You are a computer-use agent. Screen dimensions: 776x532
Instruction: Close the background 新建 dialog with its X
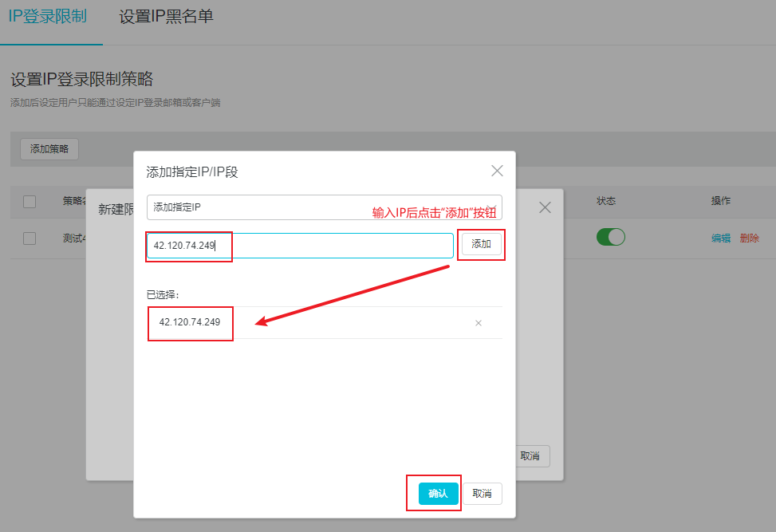click(x=545, y=207)
